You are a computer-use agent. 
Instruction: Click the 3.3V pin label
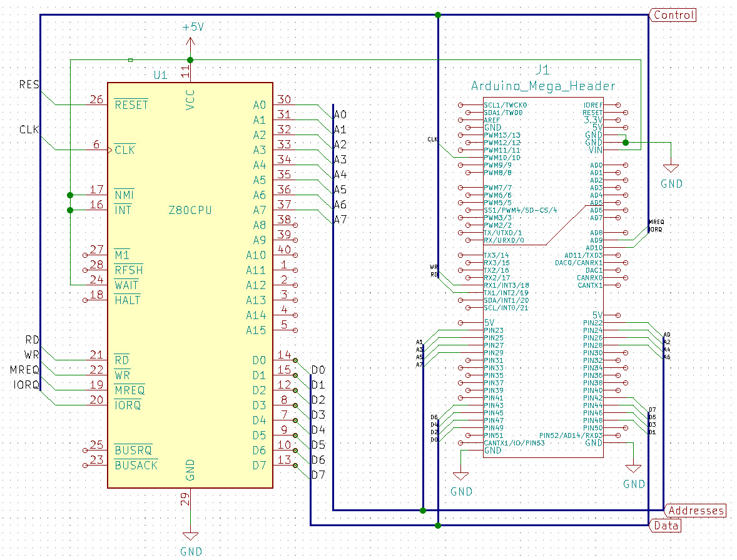point(592,120)
